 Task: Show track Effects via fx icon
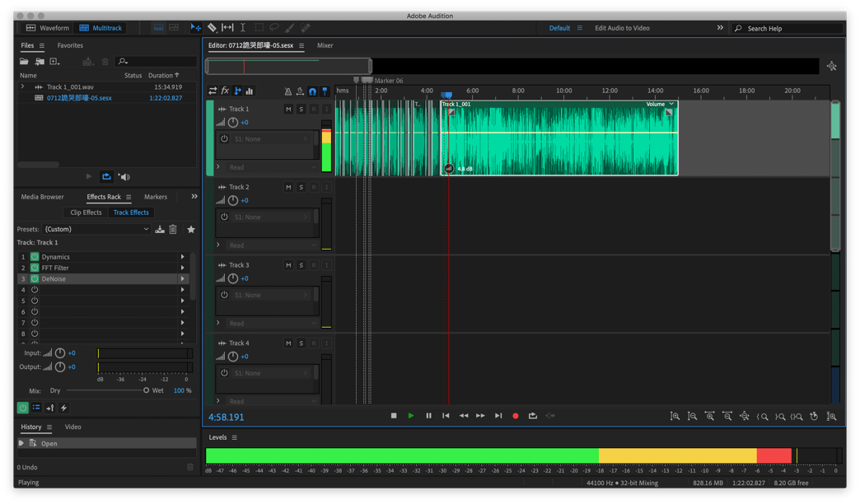coord(225,91)
